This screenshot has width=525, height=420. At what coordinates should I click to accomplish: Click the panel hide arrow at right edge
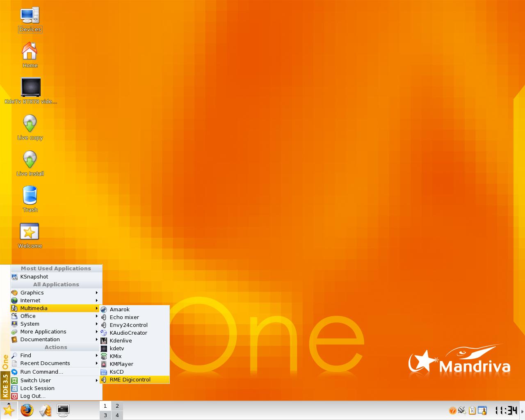tap(522, 411)
